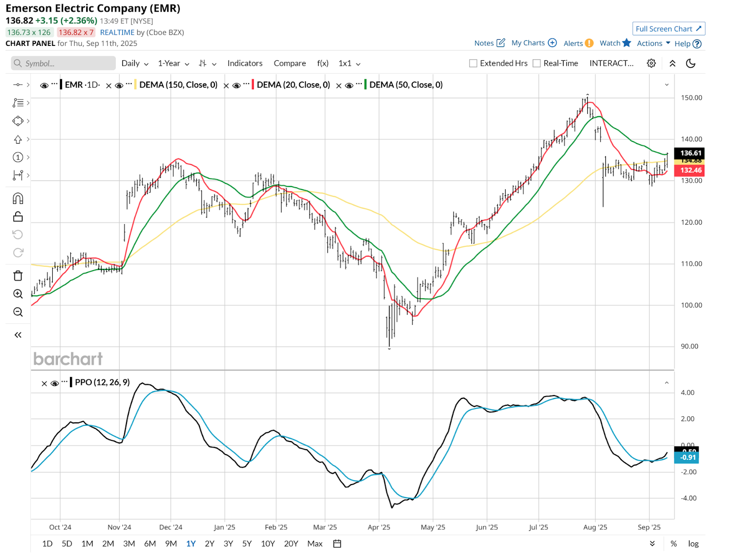Screen dimensions: 741x560
Task: Remove the DEMA 150 indicator
Action: [x=226, y=85]
